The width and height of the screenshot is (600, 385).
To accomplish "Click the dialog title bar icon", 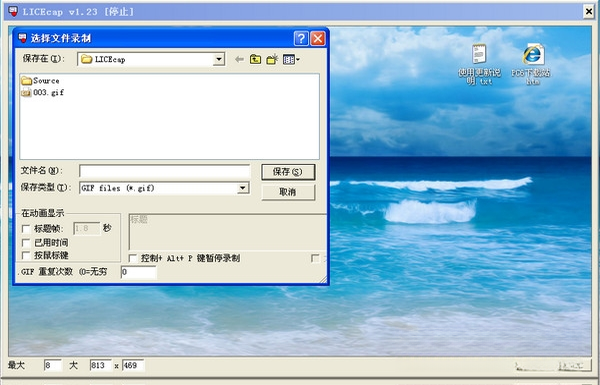I will pos(23,38).
